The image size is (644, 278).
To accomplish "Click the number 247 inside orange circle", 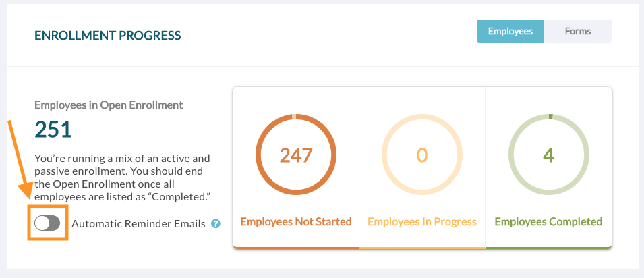I will pyautogui.click(x=296, y=155).
